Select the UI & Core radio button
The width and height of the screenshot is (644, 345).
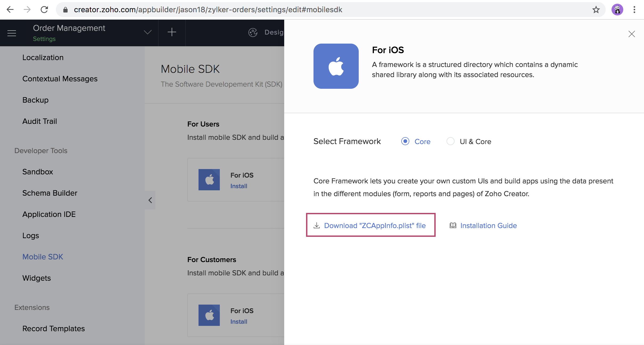tap(451, 141)
